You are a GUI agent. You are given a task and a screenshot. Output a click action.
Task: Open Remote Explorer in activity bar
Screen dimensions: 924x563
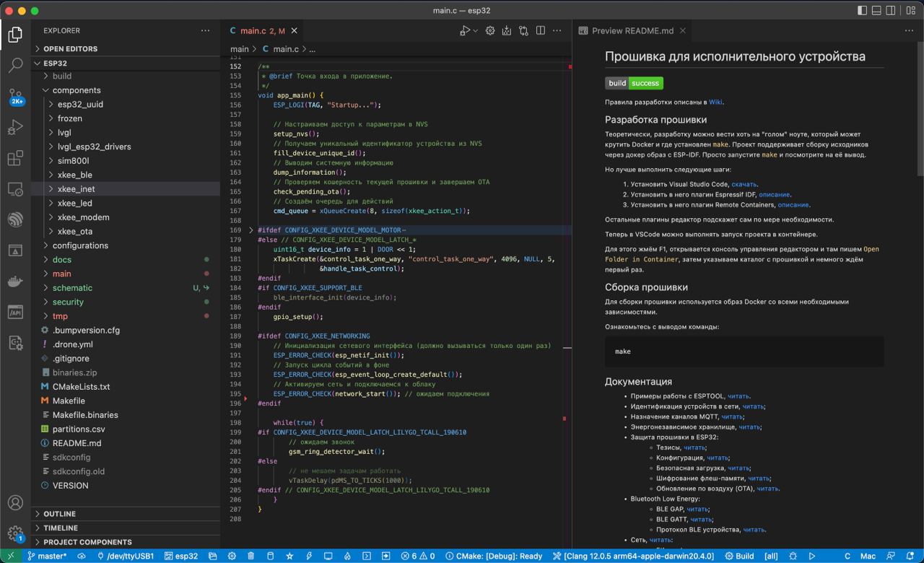click(x=15, y=189)
